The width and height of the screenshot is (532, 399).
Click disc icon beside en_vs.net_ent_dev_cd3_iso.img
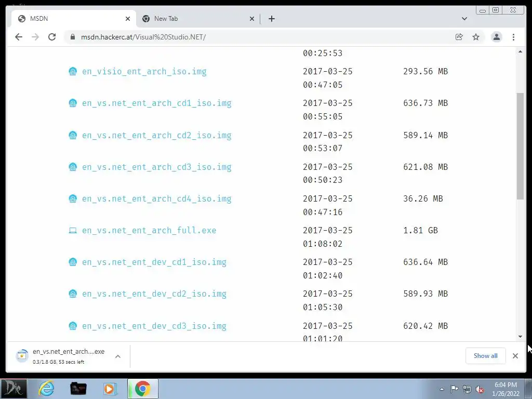[x=73, y=326]
